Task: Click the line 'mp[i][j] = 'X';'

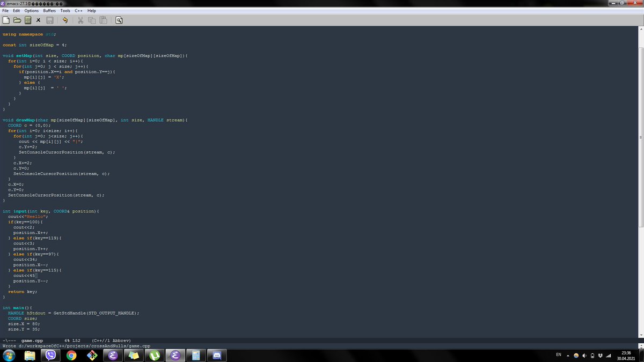Action: (44, 77)
